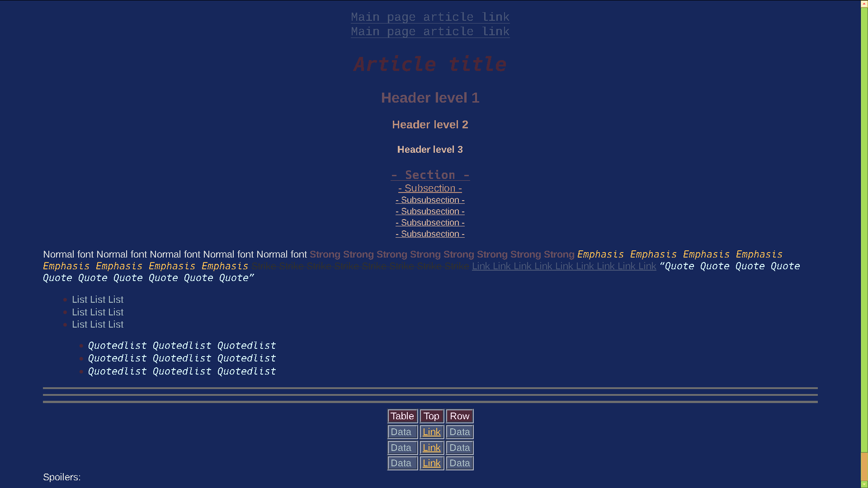Click the Spoilers label
Image resolution: width=868 pixels, height=488 pixels.
tap(61, 477)
